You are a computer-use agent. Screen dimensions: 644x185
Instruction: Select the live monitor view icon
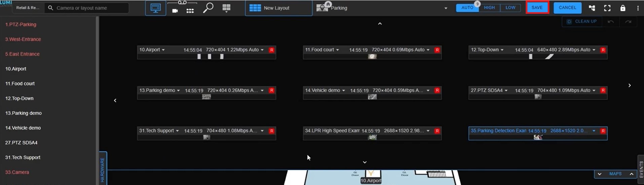pos(155,8)
